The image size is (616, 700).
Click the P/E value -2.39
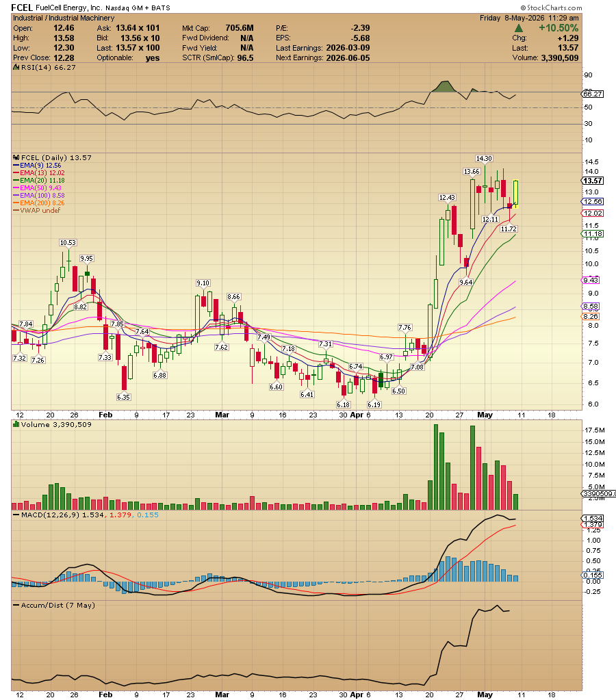tap(360, 28)
